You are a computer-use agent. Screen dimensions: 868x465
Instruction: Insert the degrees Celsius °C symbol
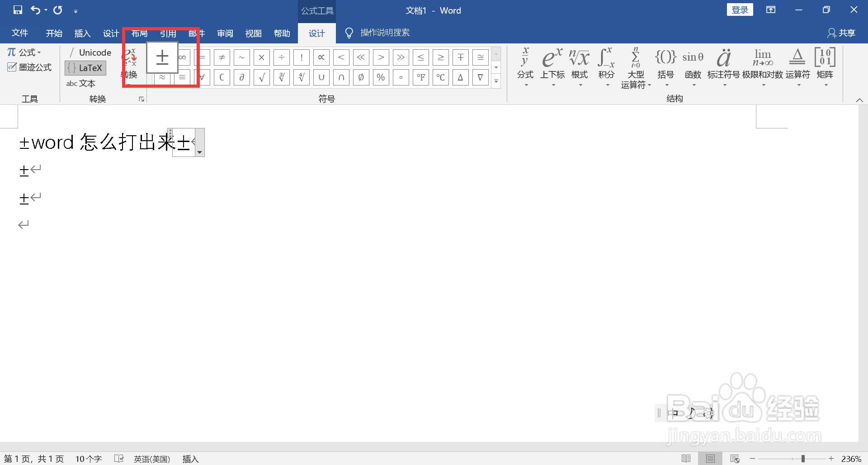(x=441, y=77)
